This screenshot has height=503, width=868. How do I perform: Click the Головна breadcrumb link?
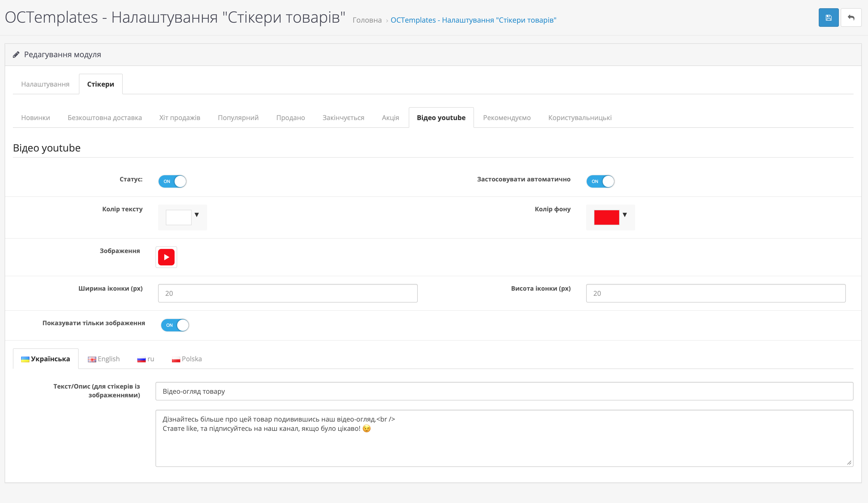pyautogui.click(x=367, y=20)
